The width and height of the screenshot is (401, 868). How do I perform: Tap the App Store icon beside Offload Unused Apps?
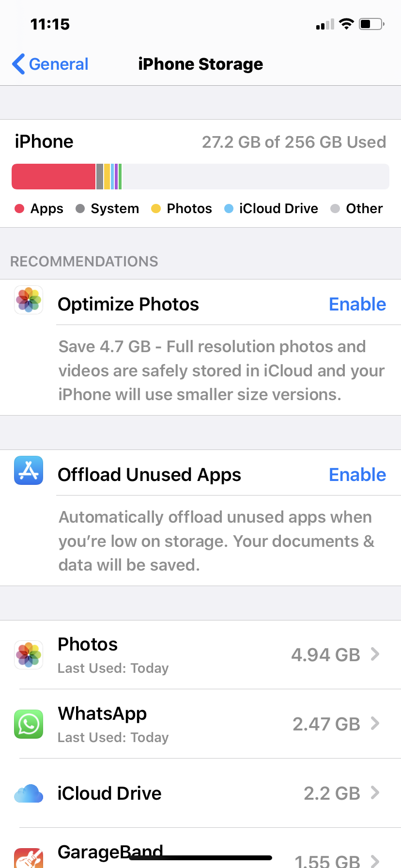tap(29, 470)
